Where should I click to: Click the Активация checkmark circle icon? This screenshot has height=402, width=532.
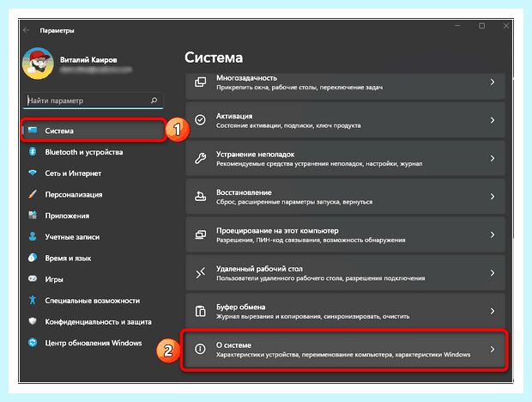[200, 120]
